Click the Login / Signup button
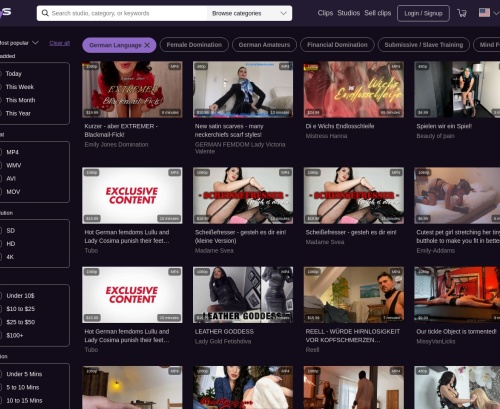This screenshot has width=500, height=409. [x=423, y=13]
